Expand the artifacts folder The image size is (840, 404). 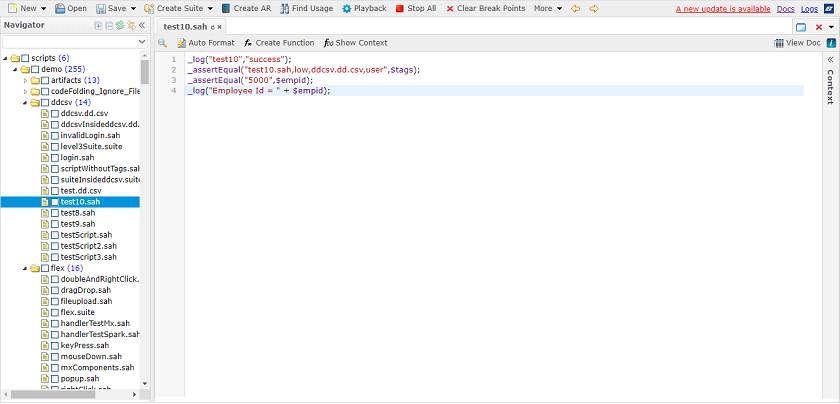point(26,80)
